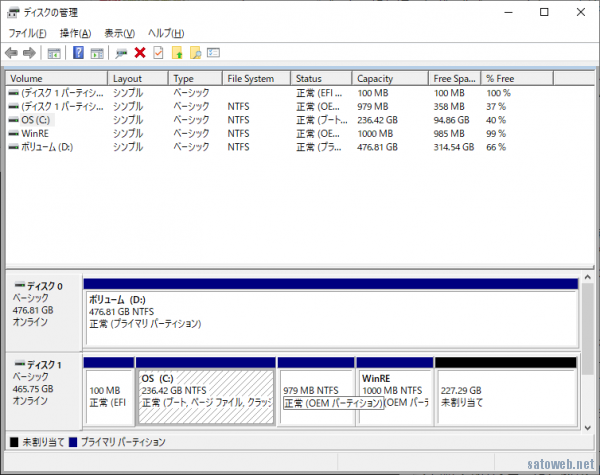This screenshot has width=600, height=475.
Task: Click the show/hide console tree icon
Action: point(54,52)
